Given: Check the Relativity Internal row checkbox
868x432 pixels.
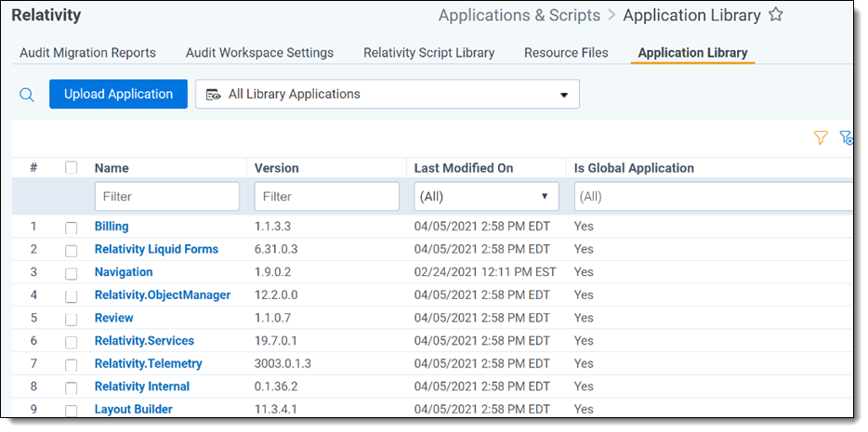Looking at the screenshot, I should 71,387.
